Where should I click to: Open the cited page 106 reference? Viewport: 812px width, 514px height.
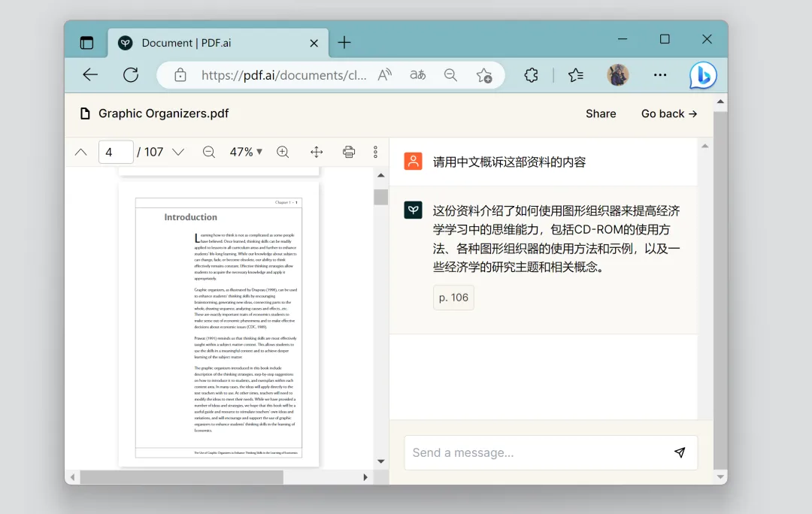tap(453, 297)
